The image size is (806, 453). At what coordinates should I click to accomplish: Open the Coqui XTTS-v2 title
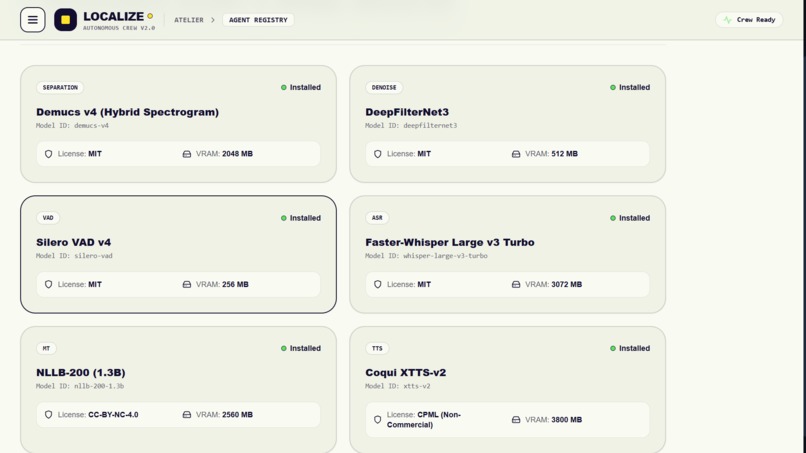click(x=406, y=372)
